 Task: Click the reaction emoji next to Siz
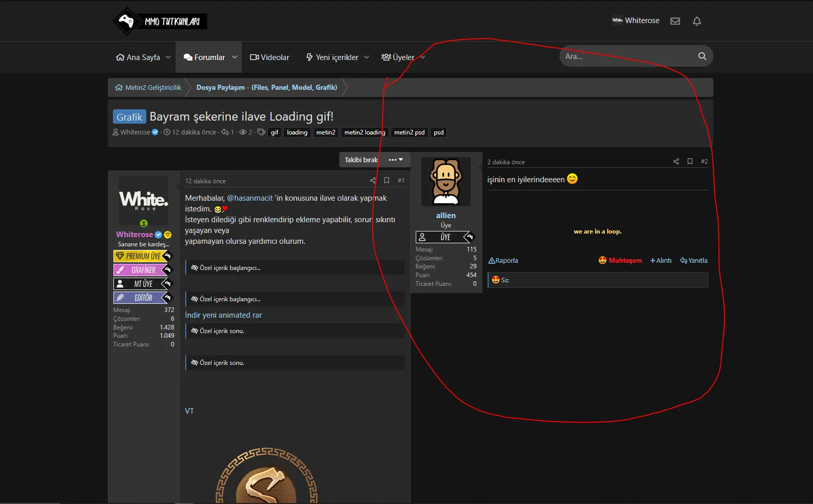496,280
